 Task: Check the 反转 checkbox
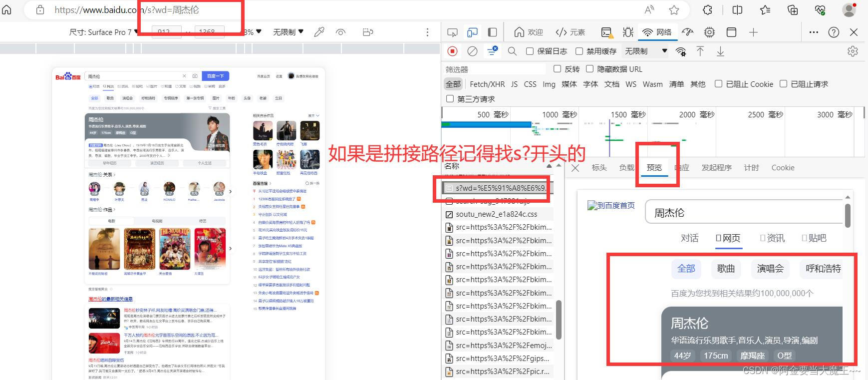tap(557, 69)
